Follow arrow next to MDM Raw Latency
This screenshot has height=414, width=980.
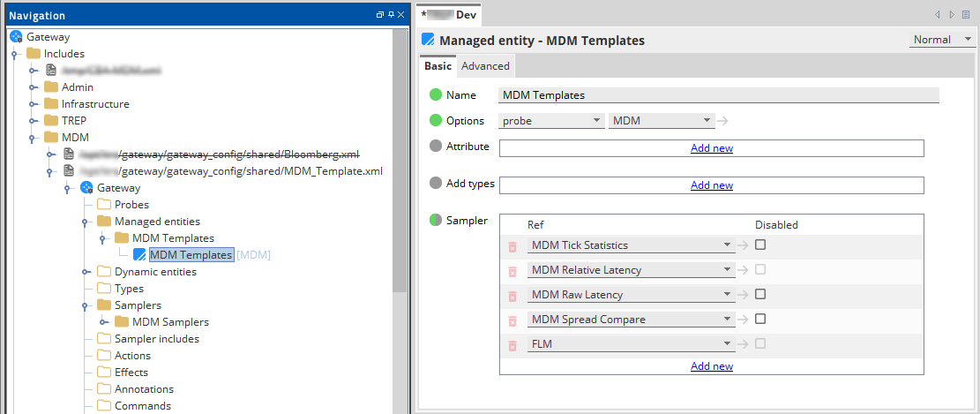[x=744, y=295]
